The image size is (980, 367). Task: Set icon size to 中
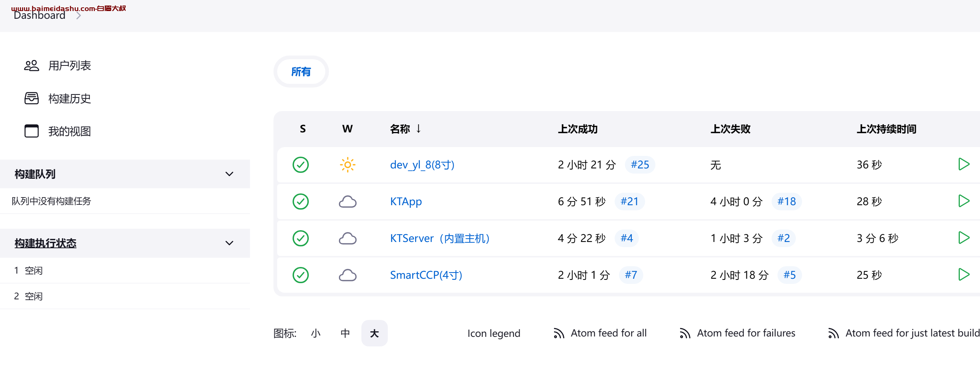point(345,334)
